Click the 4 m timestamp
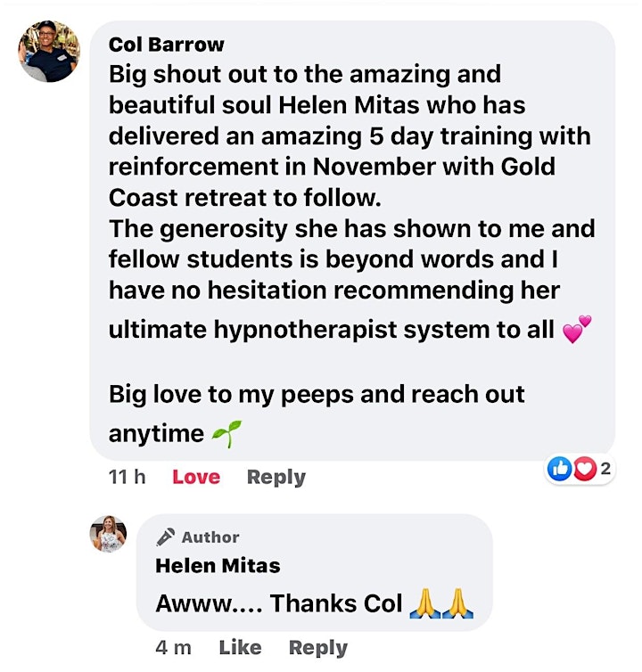This screenshot has width=642, height=672. [173, 648]
